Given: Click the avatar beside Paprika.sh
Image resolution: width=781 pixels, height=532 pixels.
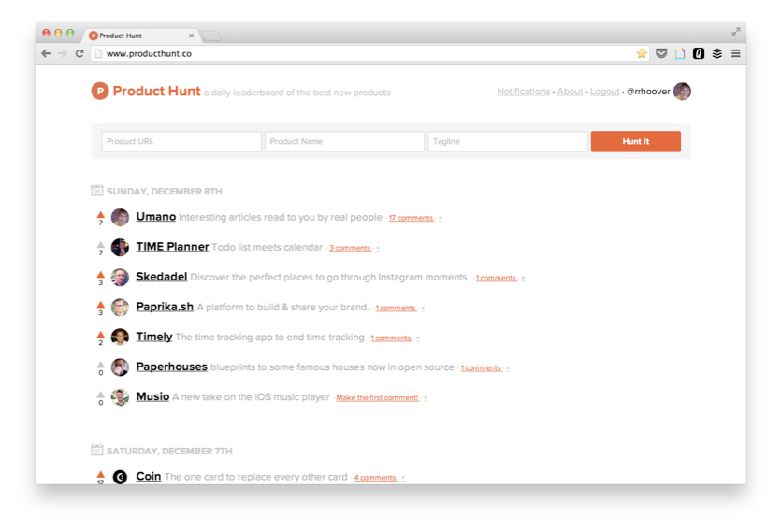Looking at the screenshot, I should click(120, 308).
